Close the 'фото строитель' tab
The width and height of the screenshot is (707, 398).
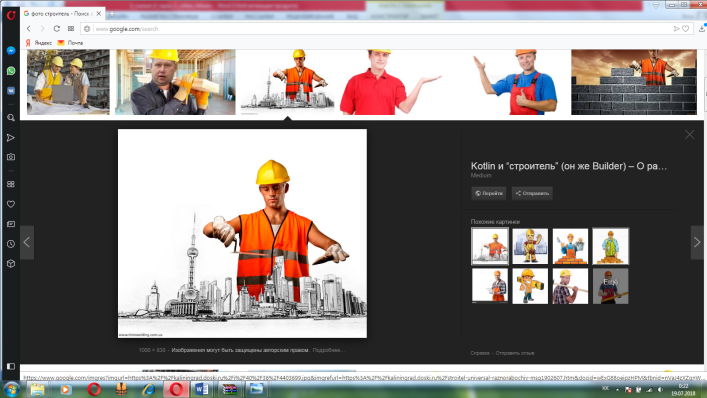coord(99,14)
